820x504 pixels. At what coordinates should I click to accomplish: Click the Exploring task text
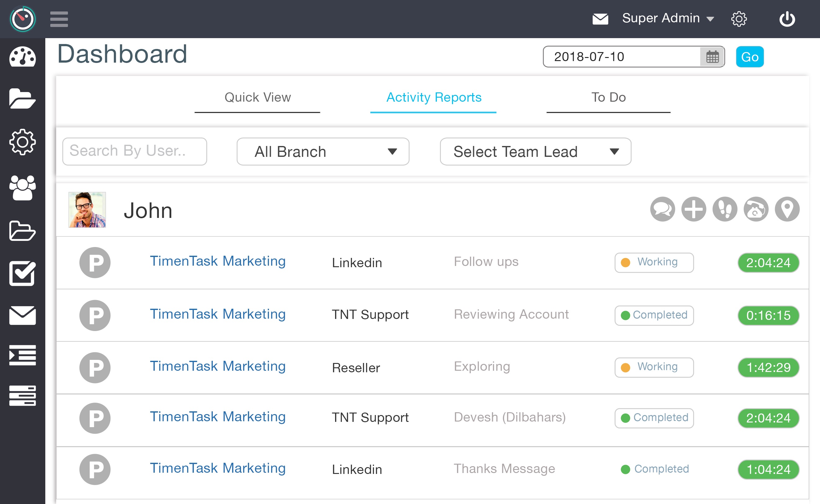(482, 367)
